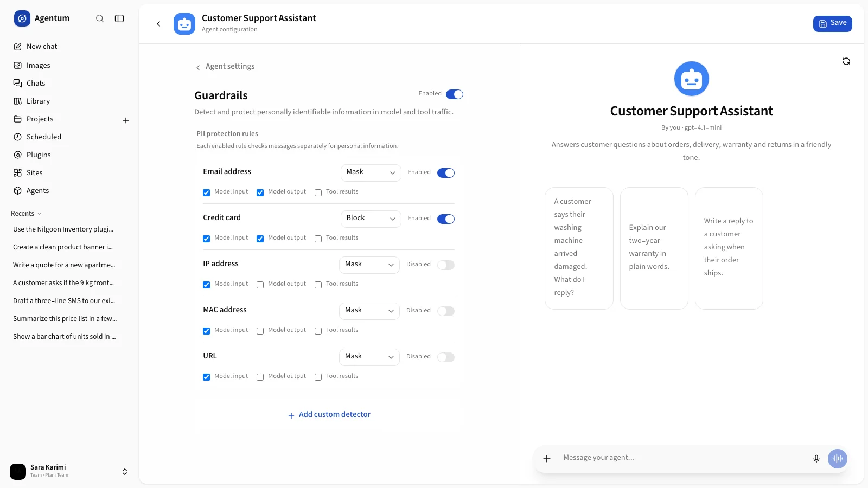Click the large preview robot avatar

pos(691,79)
